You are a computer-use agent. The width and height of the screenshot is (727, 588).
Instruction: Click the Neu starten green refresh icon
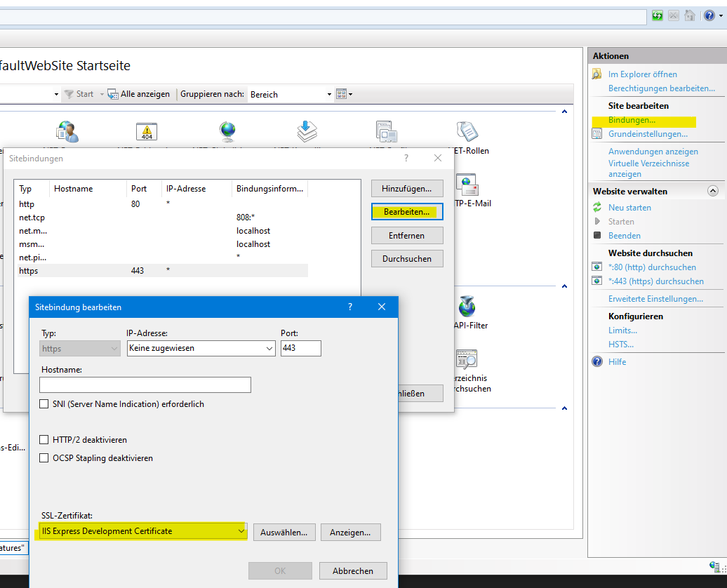tap(597, 208)
